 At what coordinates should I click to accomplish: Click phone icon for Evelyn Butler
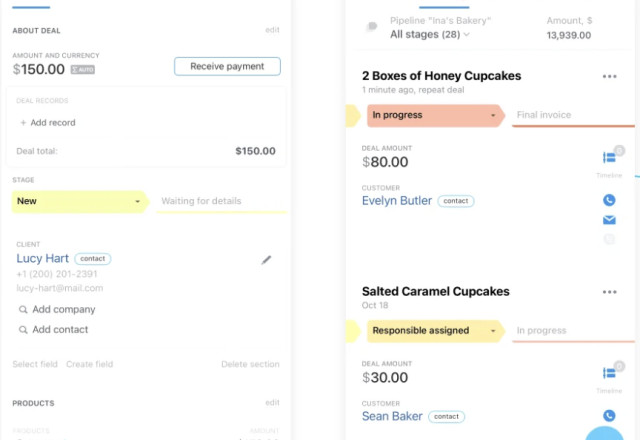pos(609,199)
